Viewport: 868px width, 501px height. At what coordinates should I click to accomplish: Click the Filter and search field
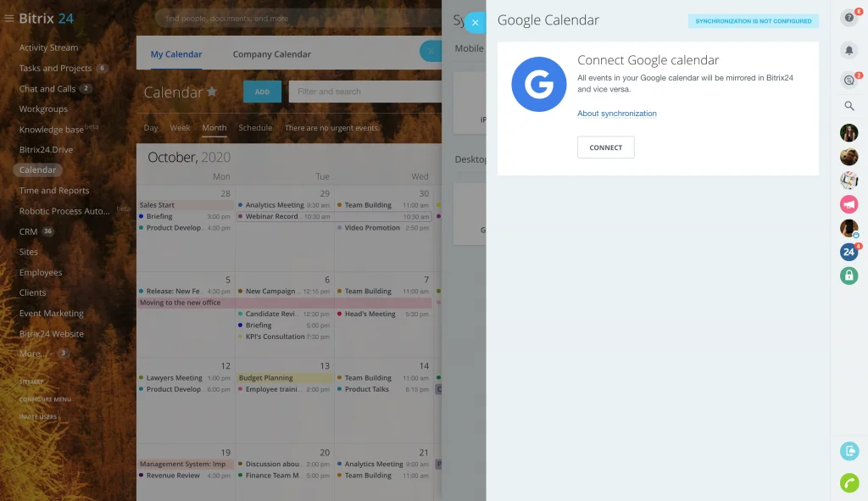[x=364, y=92]
